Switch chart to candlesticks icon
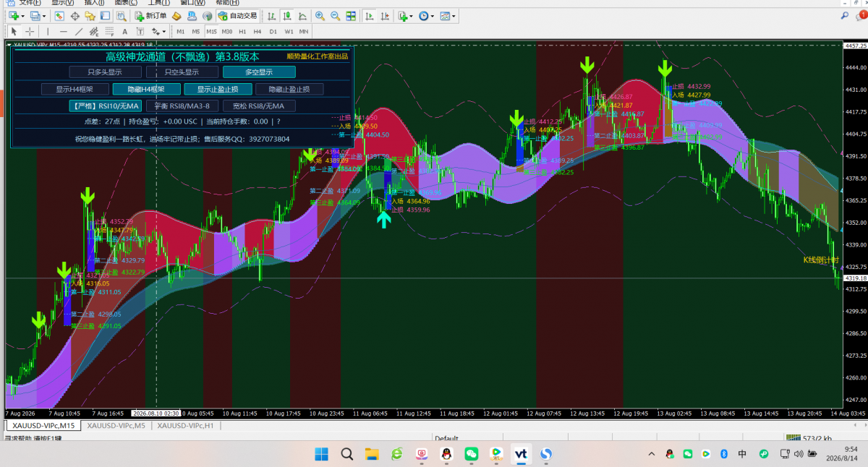The image size is (868, 467). [286, 16]
